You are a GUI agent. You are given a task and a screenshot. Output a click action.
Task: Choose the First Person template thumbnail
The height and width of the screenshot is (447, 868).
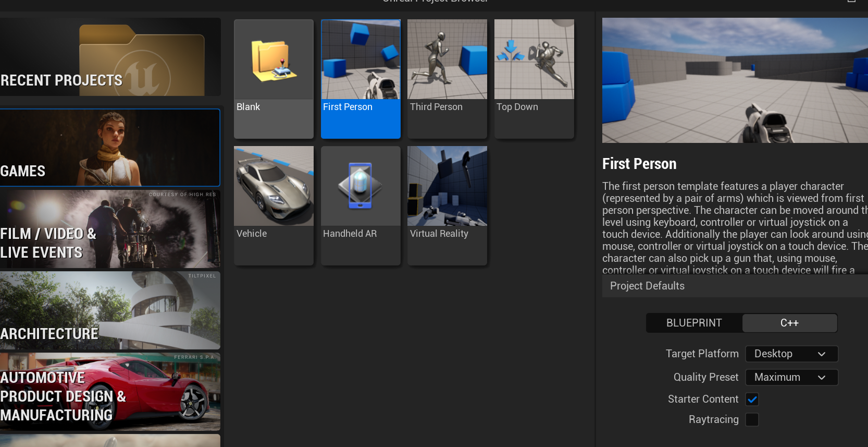[x=361, y=59]
